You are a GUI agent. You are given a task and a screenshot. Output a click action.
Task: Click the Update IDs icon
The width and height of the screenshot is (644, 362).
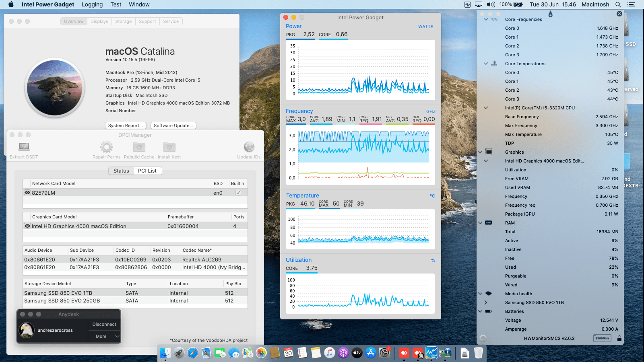click(x=249, y=147)
